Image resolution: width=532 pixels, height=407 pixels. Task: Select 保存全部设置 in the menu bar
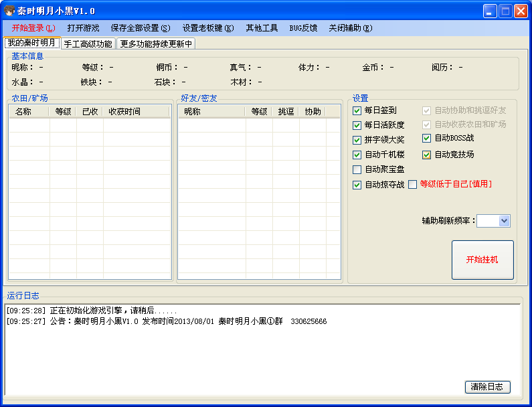[x=141, y=28]
